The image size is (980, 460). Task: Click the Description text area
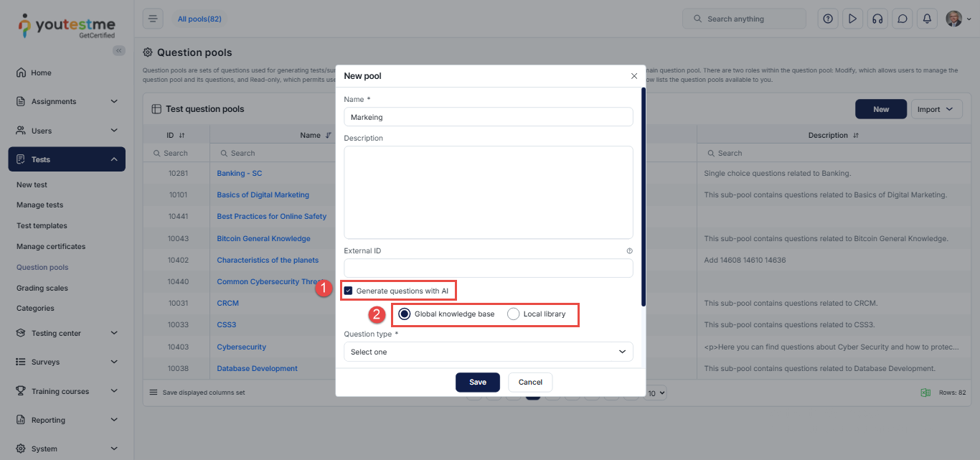click(489, 192)
